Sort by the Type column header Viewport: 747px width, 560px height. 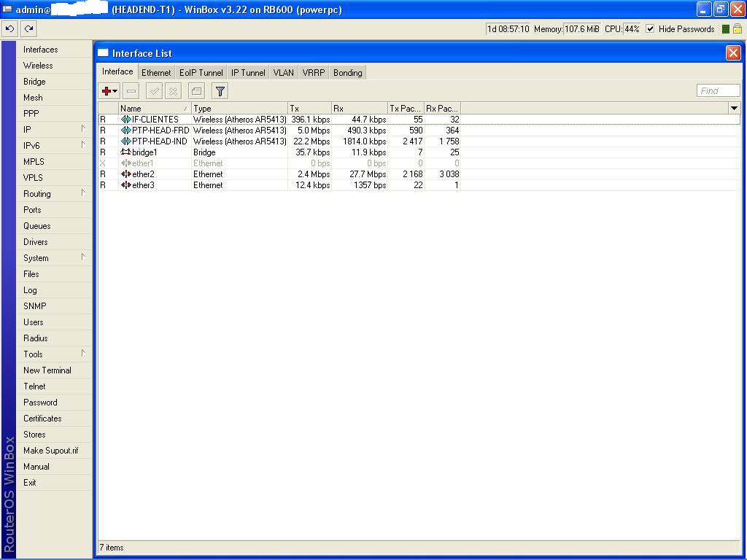(x=239, y=109)
